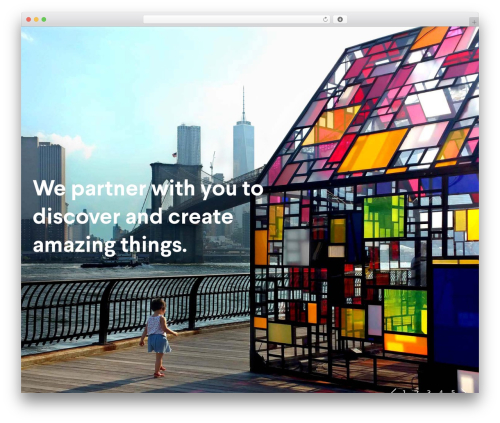The height and width of the screenshot is (423, 500).
Task: Click the One World Trade Center tower
Action: (243, 140)
